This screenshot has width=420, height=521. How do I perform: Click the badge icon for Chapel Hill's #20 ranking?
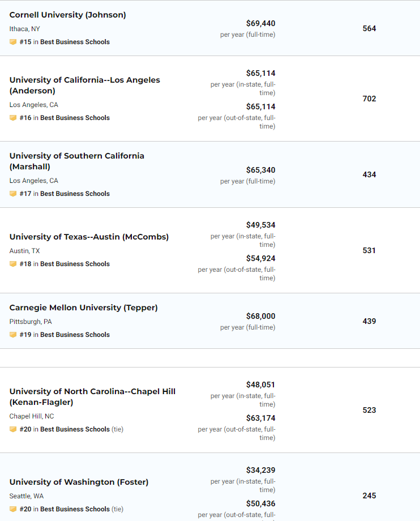pyautogui.click(x=13, y=429)
